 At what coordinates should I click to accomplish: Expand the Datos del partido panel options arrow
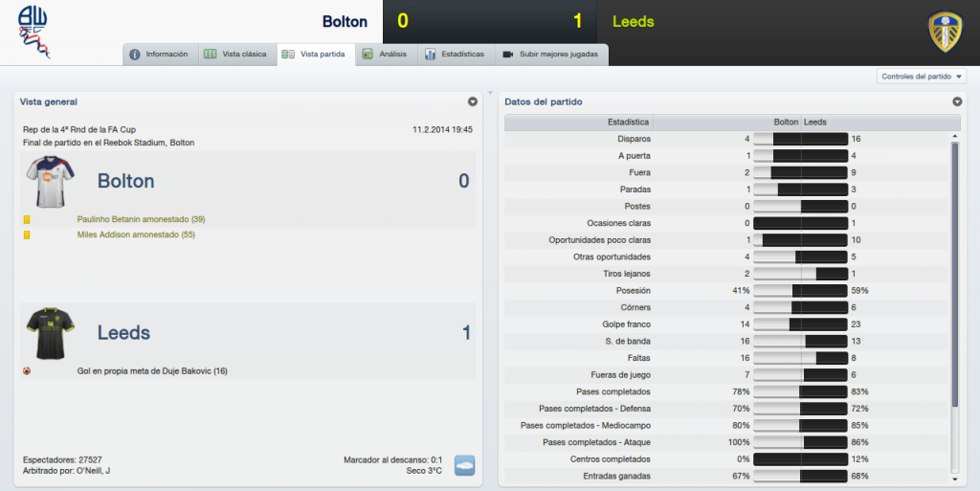957,101
